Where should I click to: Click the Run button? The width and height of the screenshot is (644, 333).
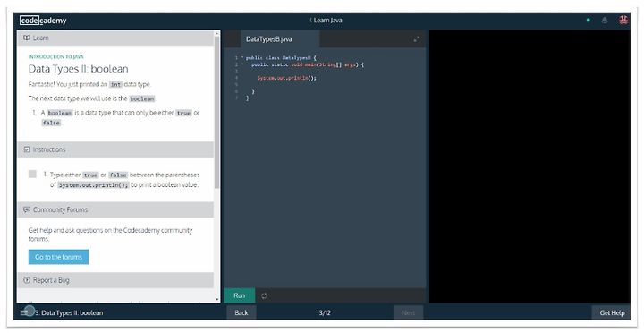tap(240, 295)
